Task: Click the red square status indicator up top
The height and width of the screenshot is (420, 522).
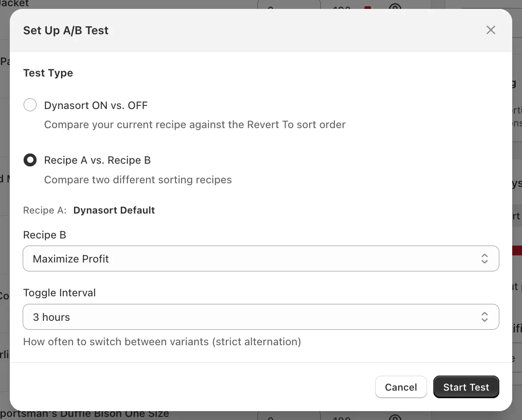Action: click(x=367, y=8)
